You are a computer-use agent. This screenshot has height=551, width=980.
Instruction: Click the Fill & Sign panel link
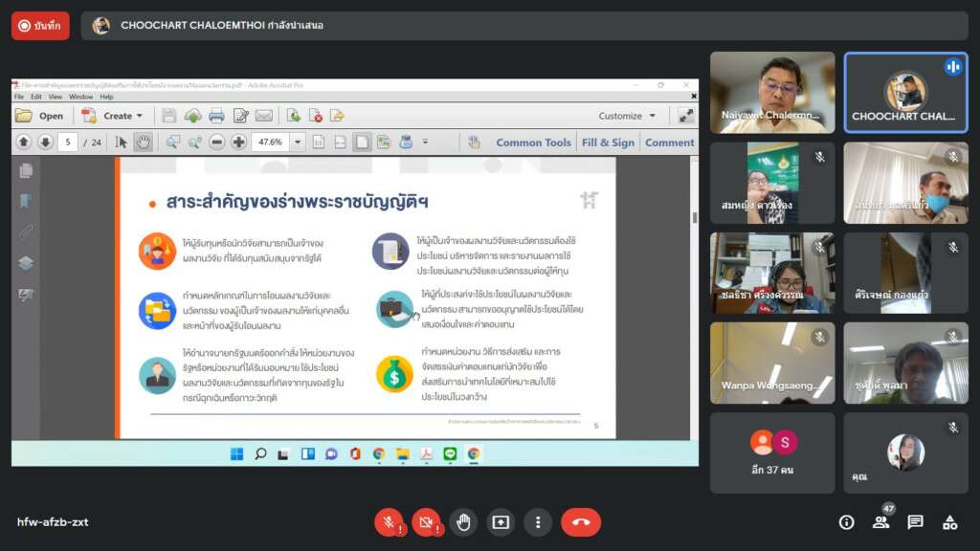point(608,143)
